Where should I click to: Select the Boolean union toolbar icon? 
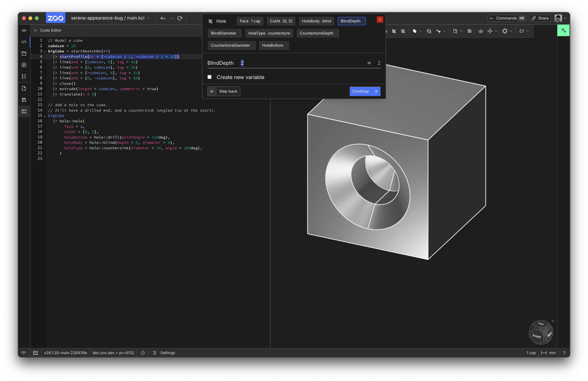415,31
